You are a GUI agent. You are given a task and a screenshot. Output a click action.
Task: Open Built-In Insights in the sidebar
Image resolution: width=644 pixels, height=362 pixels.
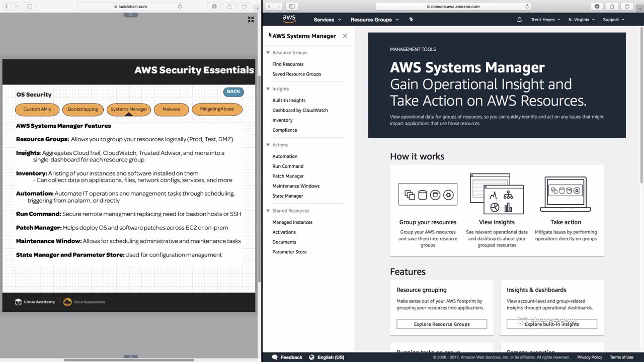point(289,101)
